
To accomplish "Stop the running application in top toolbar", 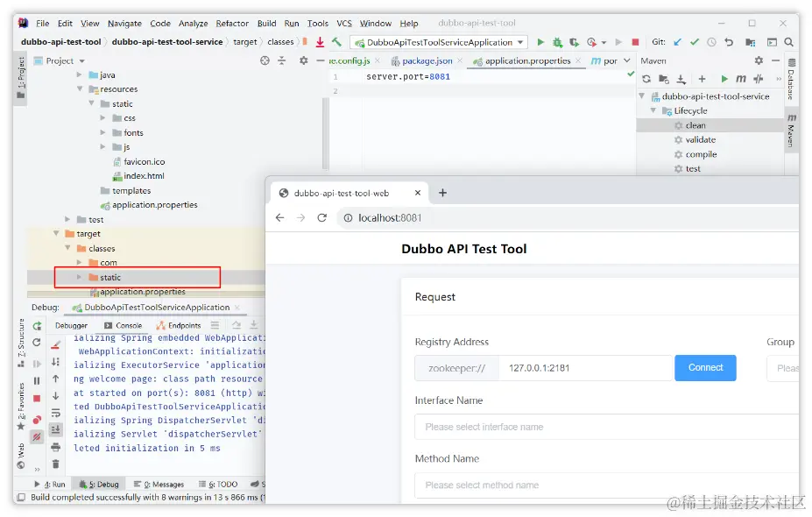I will click(635, 42).
